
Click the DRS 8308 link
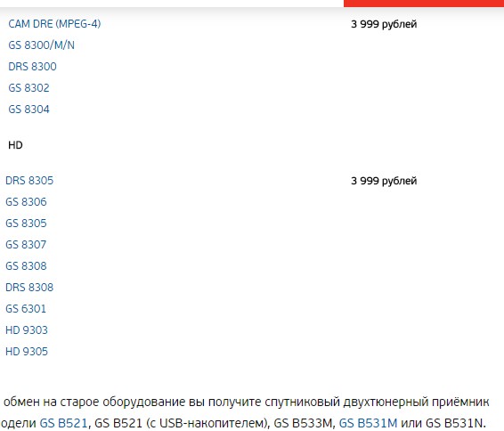click(x=29, y=288)
